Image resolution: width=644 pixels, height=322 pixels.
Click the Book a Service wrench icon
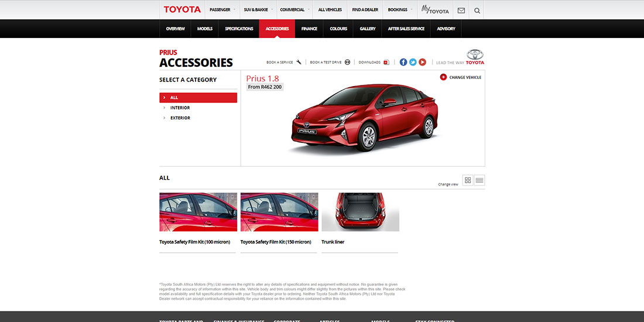(299, 62)
